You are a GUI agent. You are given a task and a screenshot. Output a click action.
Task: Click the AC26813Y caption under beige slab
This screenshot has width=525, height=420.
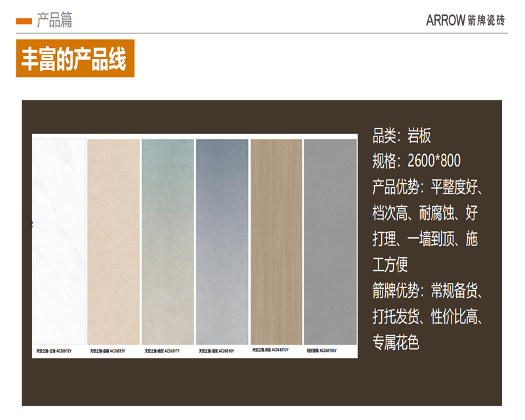[107, 352]
